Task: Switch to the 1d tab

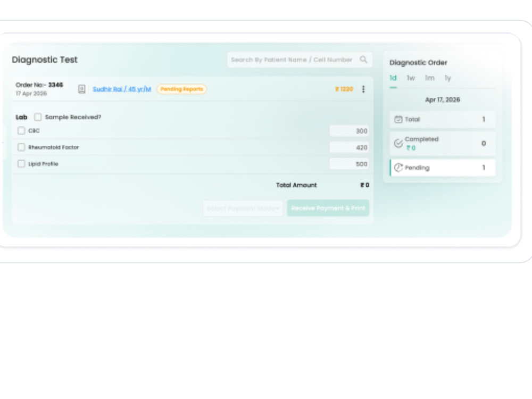Action: (393, 78)
